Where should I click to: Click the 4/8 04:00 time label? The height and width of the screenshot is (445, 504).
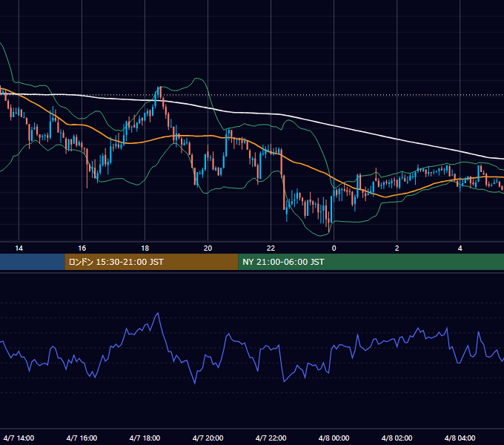coord(460,438)
